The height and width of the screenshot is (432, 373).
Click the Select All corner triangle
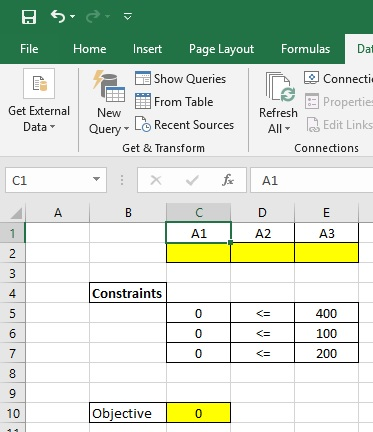[16, 213]
